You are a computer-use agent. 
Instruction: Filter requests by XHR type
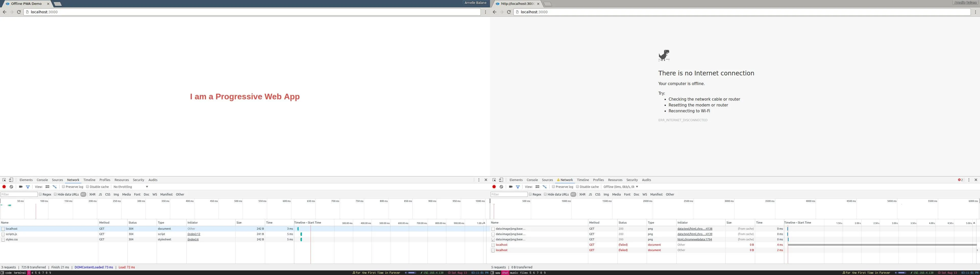point(92,194)
